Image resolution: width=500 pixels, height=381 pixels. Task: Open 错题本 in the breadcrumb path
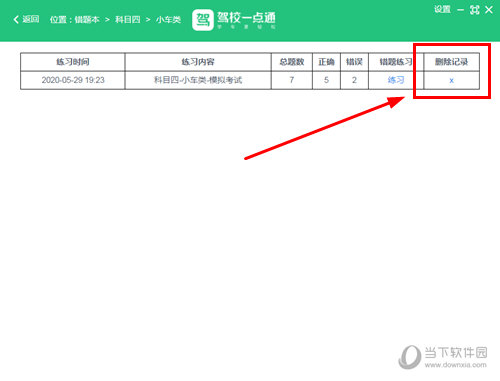[87, 20]
